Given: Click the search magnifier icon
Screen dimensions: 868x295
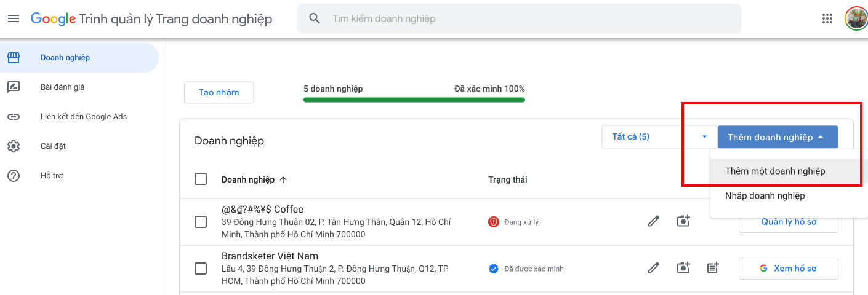Looking at the screenshot, I should tap(315, 18).
